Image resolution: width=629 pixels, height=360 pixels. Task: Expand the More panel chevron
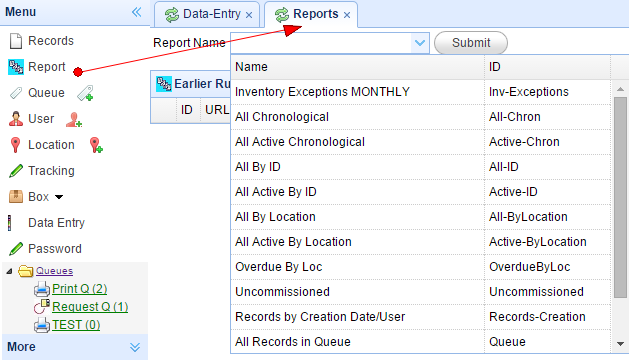pyautogui.click(x=135, y=347)
